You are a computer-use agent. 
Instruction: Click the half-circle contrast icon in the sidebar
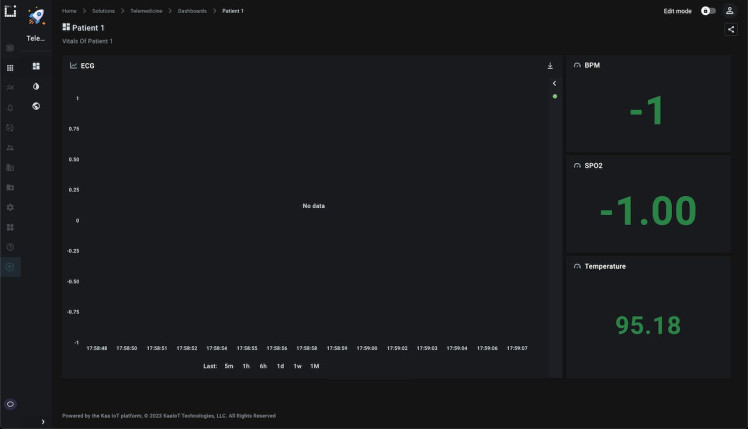click(36, 86)
